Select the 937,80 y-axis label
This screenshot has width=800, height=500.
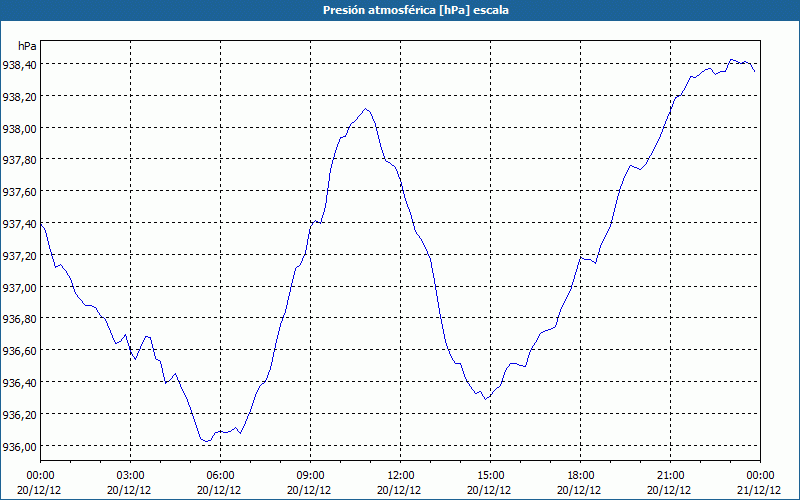tap(19, 160)
